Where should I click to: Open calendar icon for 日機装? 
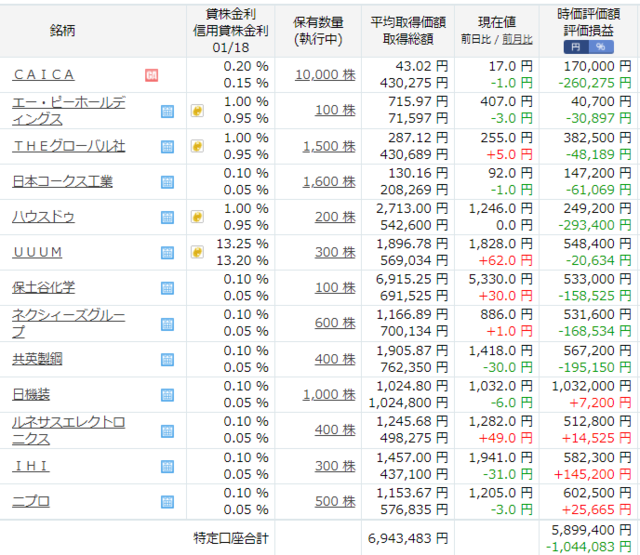(x=167, y=395)
